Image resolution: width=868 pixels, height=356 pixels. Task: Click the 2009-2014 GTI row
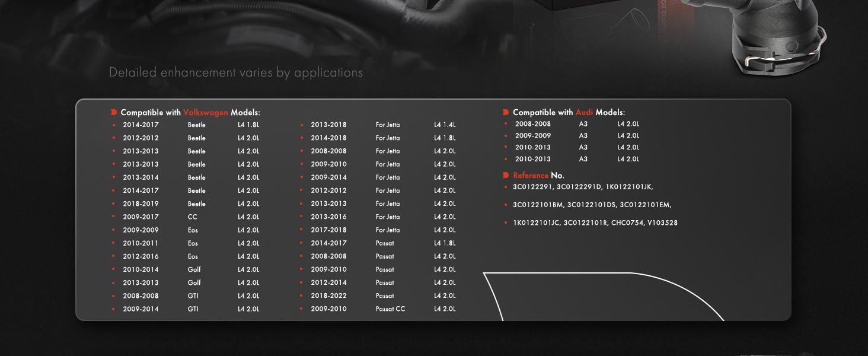[186, 309]
